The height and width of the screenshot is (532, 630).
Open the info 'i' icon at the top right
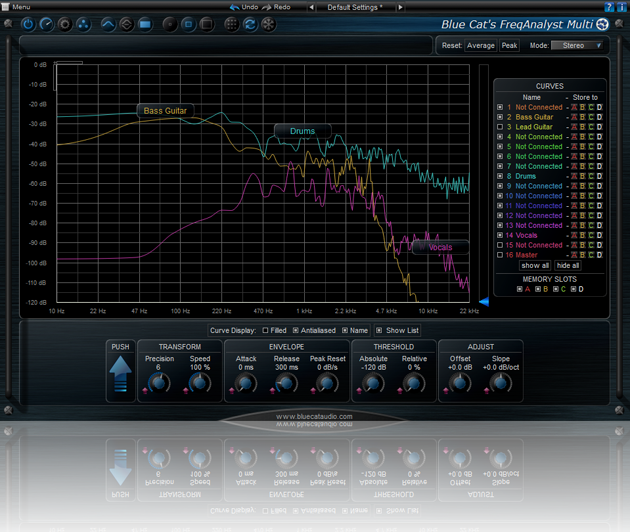pyautogui.click(x=621, y=7)
